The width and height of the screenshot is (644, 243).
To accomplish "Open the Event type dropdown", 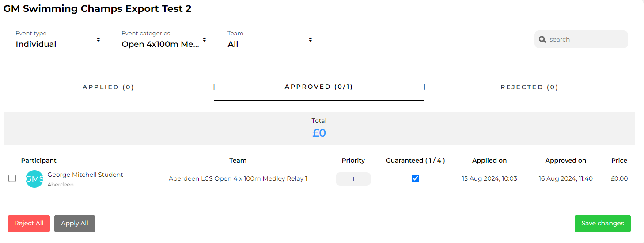I will click(x=57, y=39).
